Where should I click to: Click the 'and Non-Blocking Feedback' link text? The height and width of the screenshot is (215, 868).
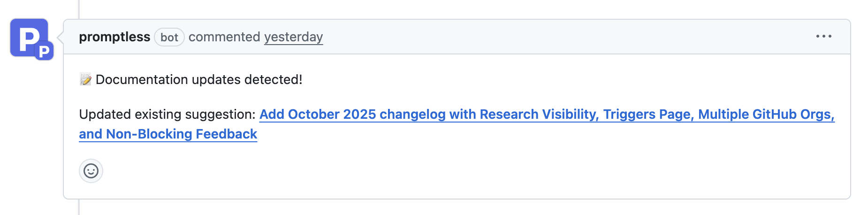coord(168,134)
